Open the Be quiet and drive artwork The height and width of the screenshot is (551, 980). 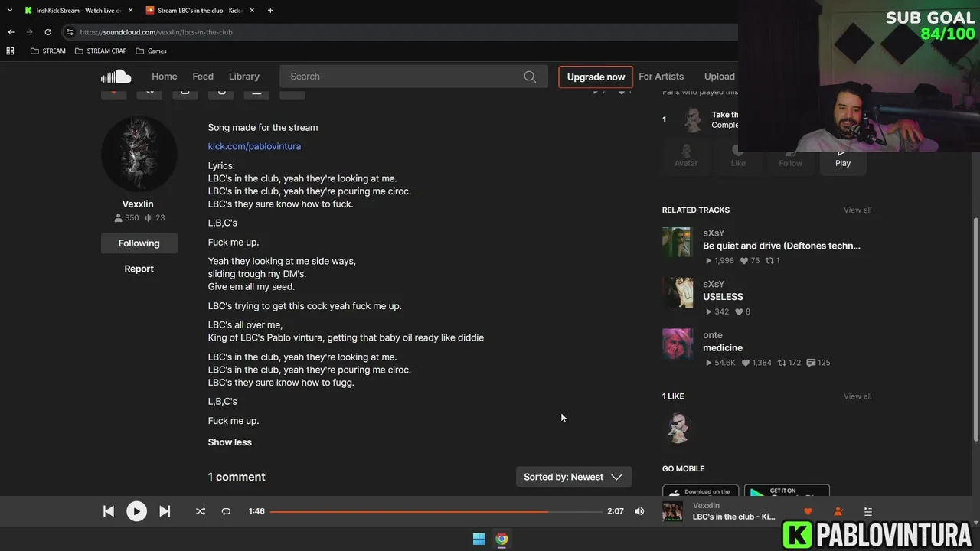678,242
